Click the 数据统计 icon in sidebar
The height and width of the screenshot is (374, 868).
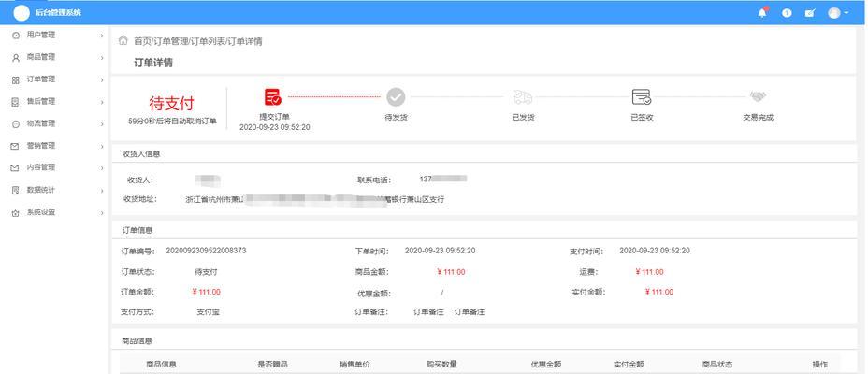(x=16, y=191)
